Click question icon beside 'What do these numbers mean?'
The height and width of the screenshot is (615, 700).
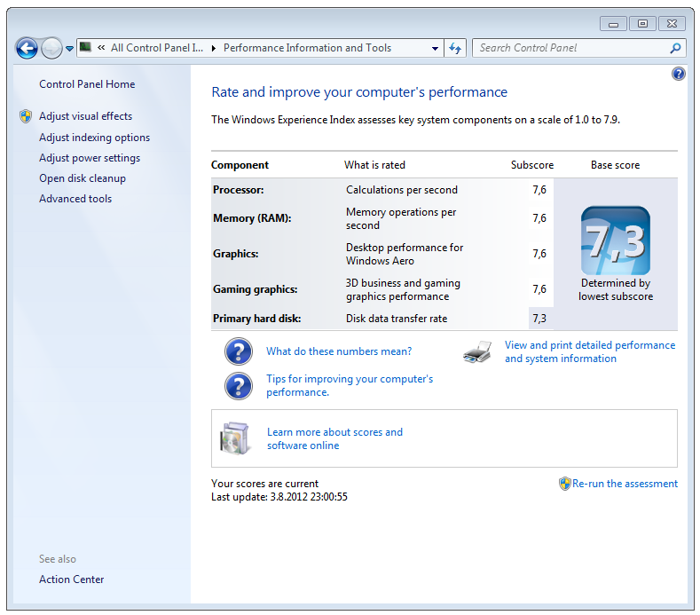(239, 352)
